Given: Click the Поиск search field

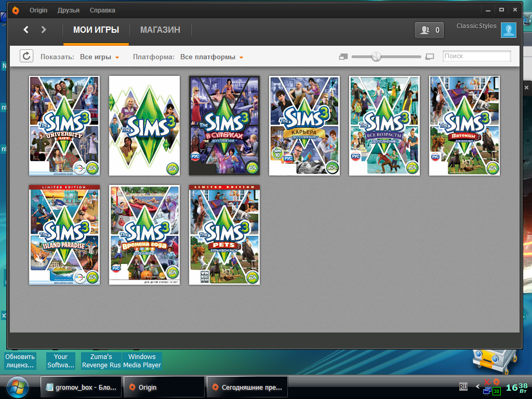Looking at the screenshot, I should click(476, 56).
